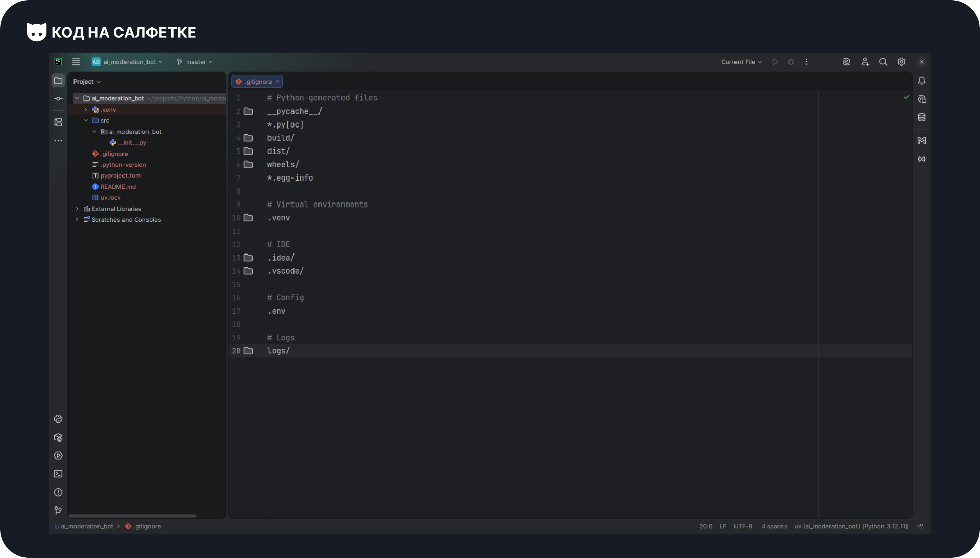Screen dimensions: 980x558
Task: Select the .gitignore editor tab
Action: tap(257, 82)
